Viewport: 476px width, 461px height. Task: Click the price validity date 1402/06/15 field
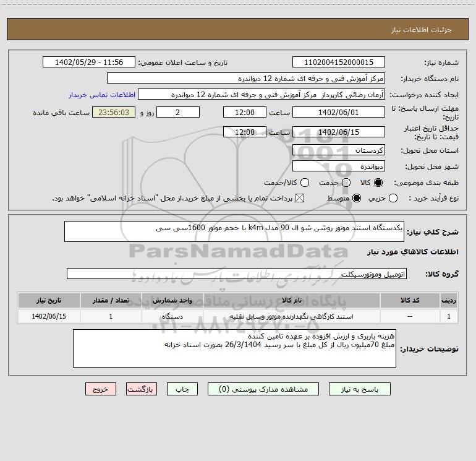[339, 132]
